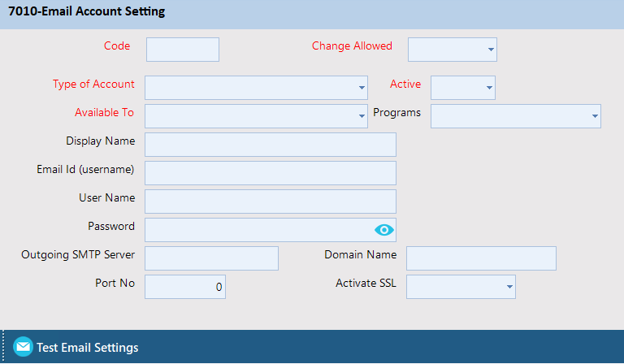
Task: Click inside the Password field
Action: 256,230
